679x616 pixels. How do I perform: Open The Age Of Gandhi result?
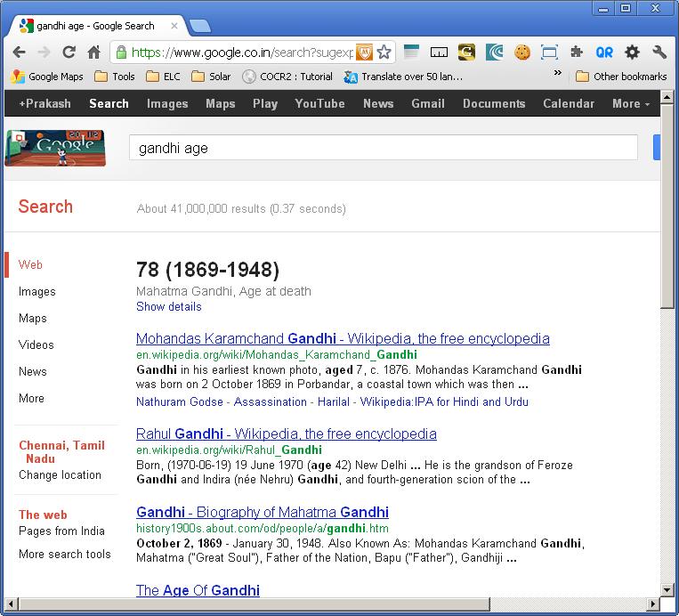tap(198, 590)
